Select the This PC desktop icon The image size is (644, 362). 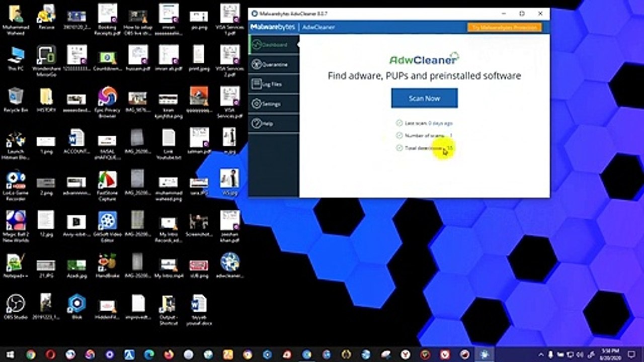pos(16,58)
